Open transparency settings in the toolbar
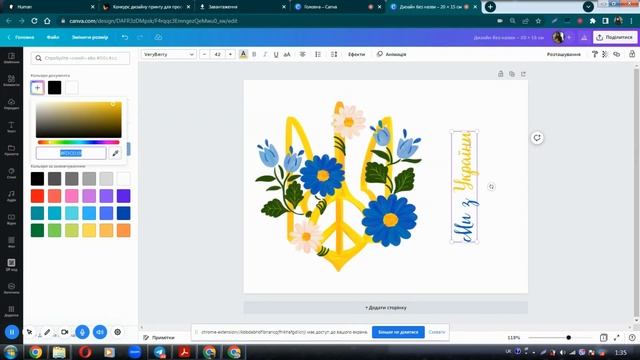Image resolution: width=640 pixels, height=360 pixels. coord(605,54)
